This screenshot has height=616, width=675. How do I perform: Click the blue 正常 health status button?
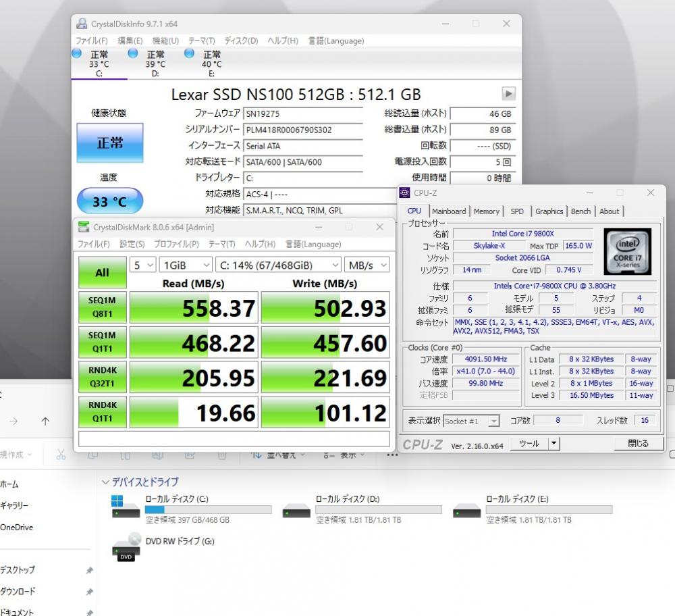tap(110, 143)
